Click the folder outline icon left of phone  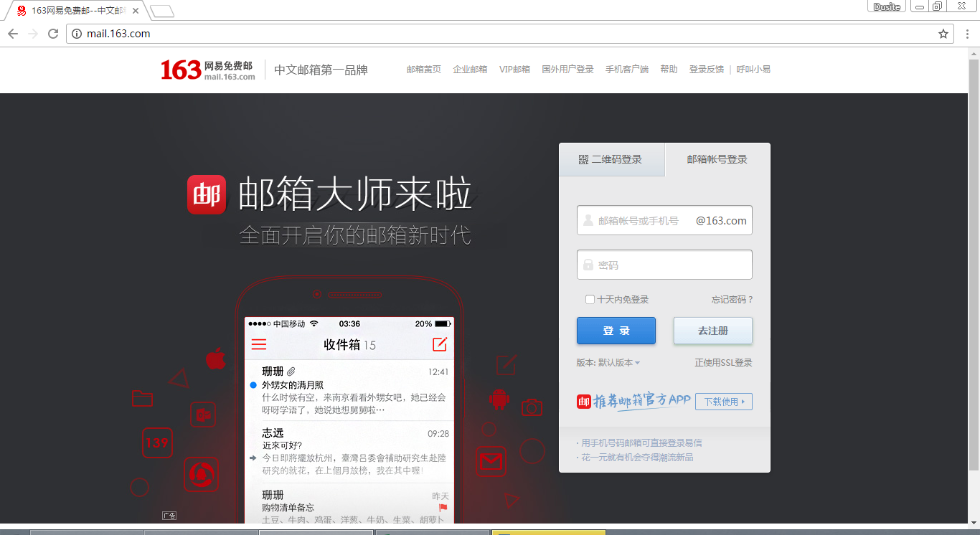tap(142, 398)
